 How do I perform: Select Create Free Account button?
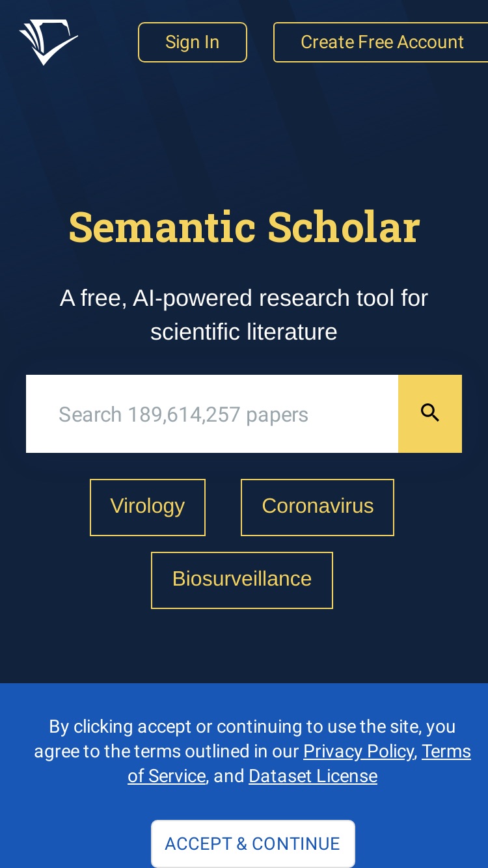click(x=381, y=42)
